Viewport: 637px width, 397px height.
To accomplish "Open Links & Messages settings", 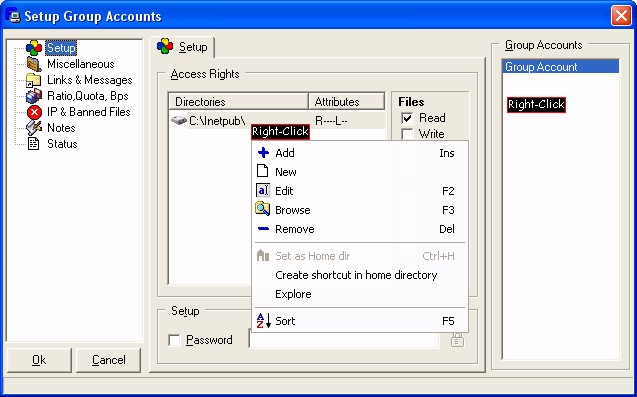I will [x=89, y=80].
